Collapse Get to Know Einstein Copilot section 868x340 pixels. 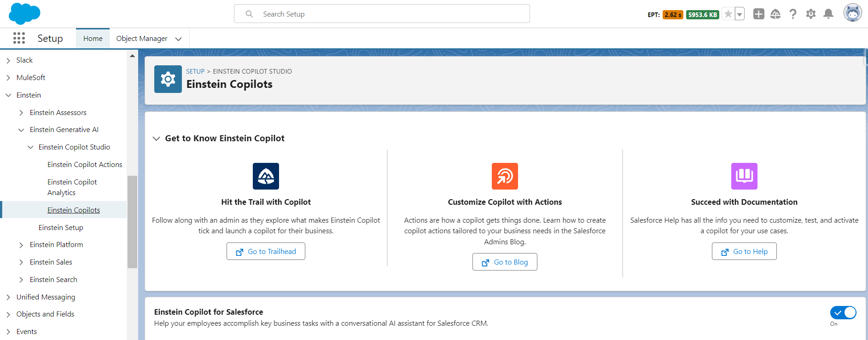pyautogui.click(x=157, y=138)
